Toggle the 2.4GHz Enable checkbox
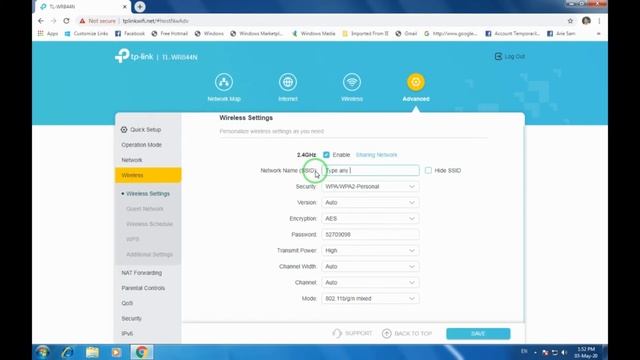The image size is (640, 360). click(326, 155)
